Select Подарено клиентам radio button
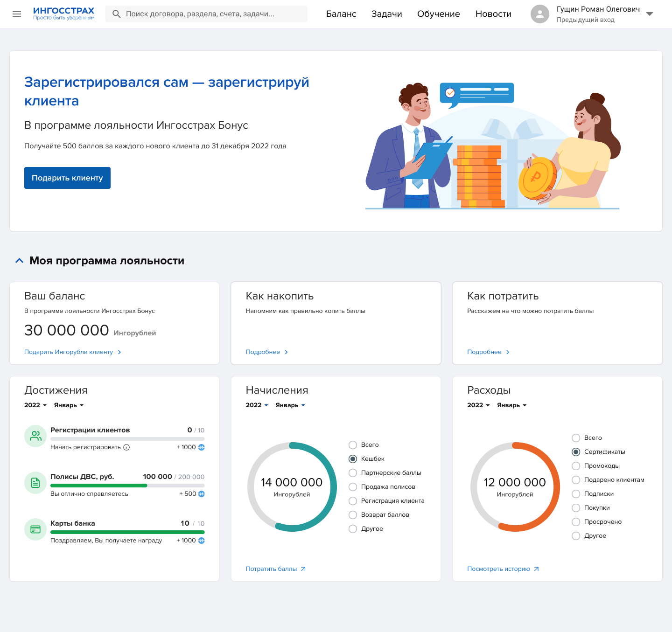Image resolution: width=672 pixels, height=632 pixels. tap(576, 480)
